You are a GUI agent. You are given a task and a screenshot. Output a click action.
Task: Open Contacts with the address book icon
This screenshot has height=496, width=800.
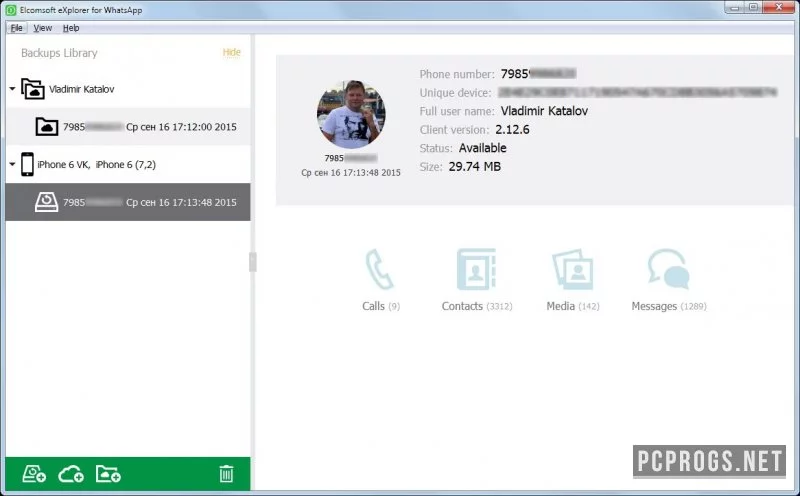click(476, 269)
